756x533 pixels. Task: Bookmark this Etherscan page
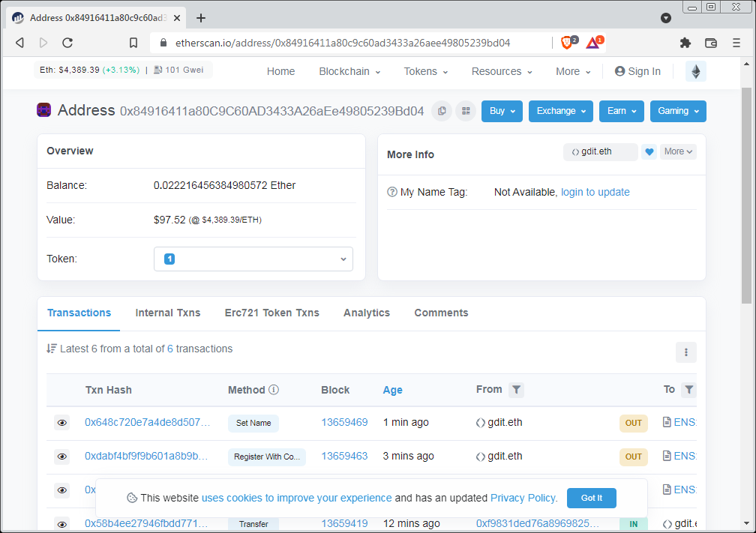133,43
